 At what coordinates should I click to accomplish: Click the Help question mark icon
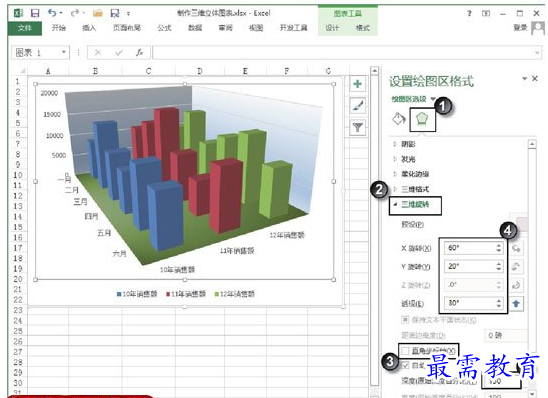pos(469,14)
